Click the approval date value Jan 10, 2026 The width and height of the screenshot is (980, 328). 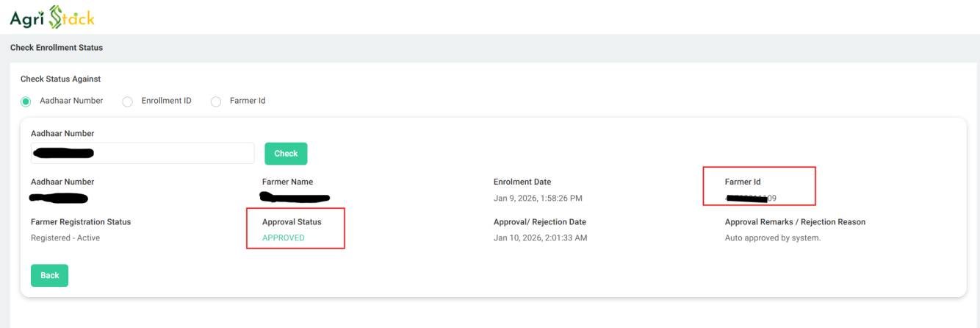point(540,238)
